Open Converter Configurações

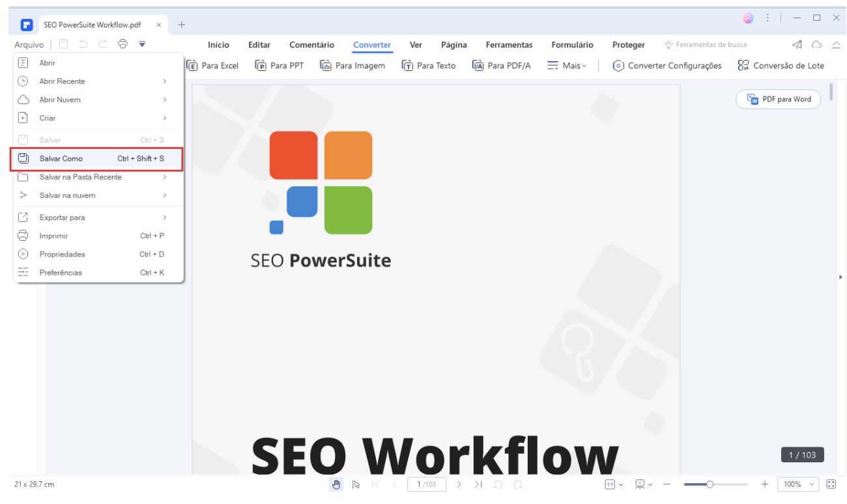click(x=667, y=66)
